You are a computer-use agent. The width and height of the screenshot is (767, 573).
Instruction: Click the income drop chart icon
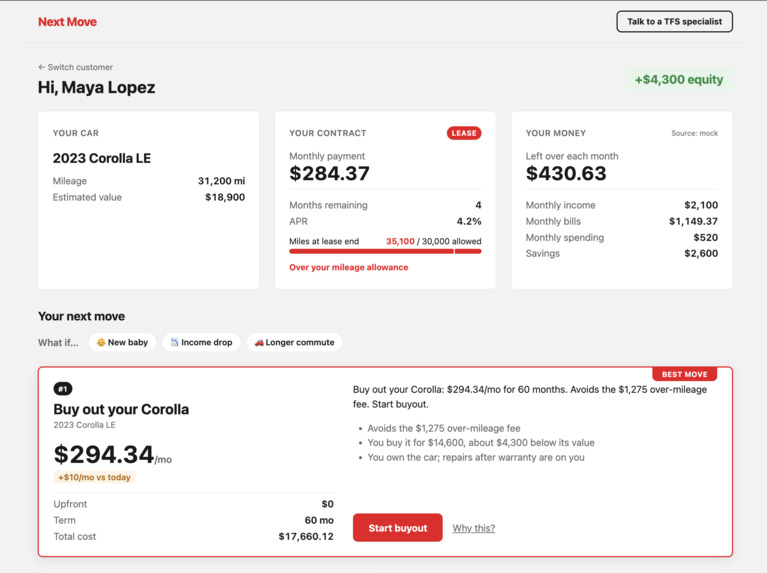[174, 343]
